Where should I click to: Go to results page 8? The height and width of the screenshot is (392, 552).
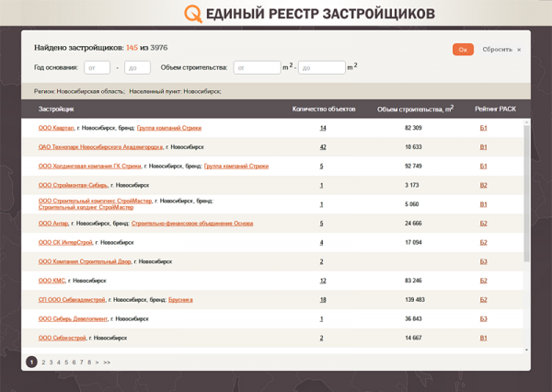(89, 362)
